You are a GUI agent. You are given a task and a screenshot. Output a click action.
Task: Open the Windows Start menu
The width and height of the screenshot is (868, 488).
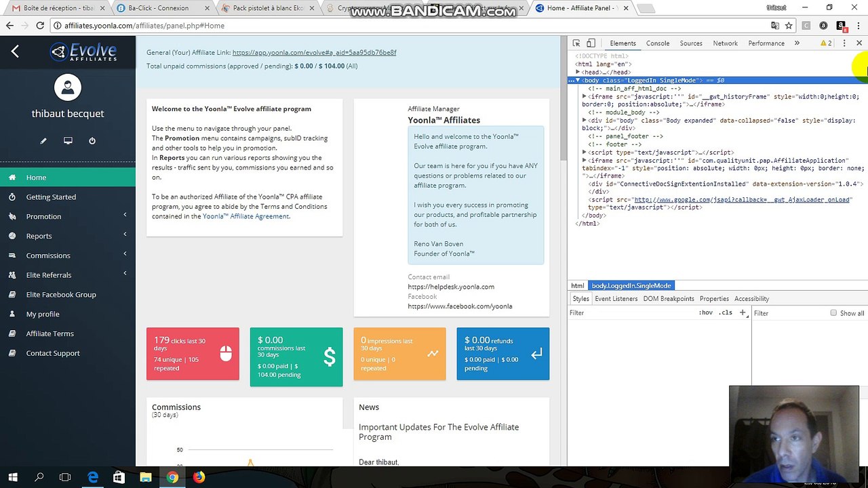point(12,477)
